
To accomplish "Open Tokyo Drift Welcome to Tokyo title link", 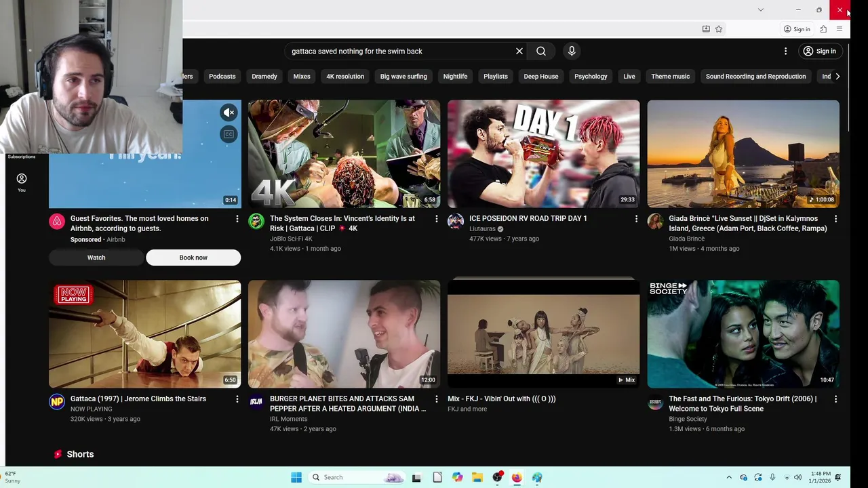I will [743, 403].
